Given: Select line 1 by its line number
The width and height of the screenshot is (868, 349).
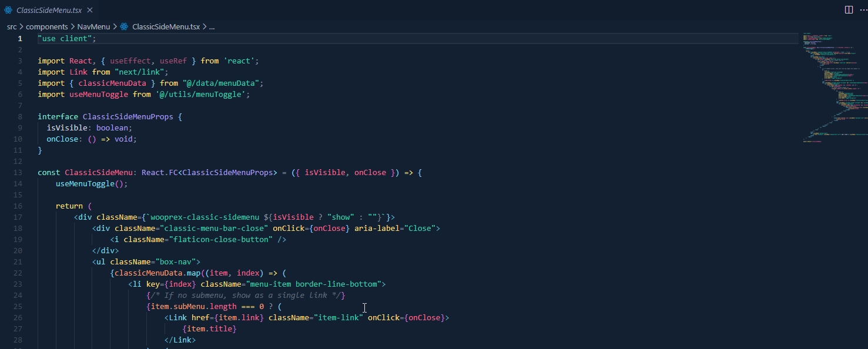Looking at the screenshot, I should (x=20, y=39).
